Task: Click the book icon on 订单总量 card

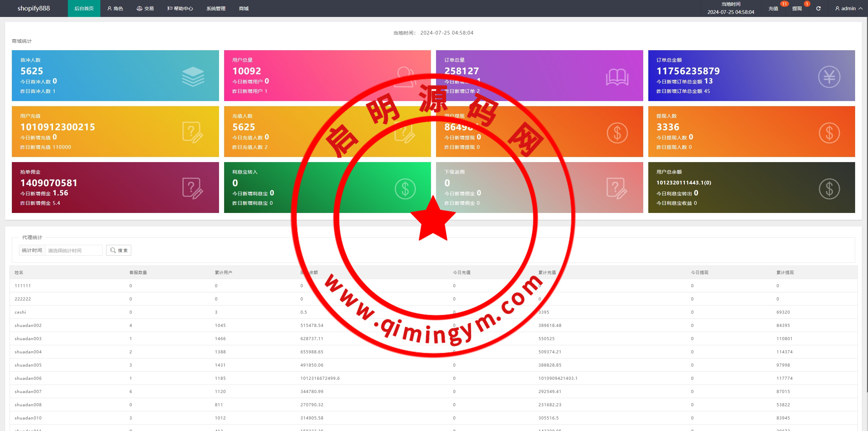Action: pos(617,77)
